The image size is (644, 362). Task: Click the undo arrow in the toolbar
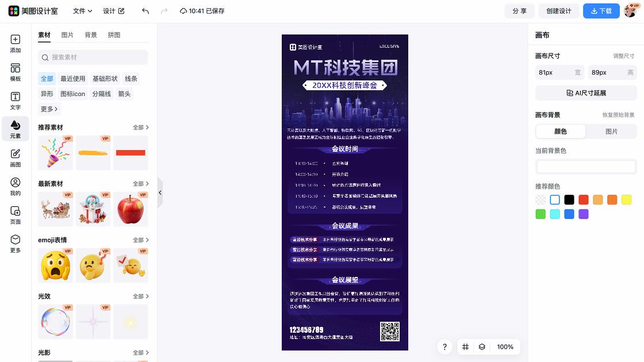(145, 10)
